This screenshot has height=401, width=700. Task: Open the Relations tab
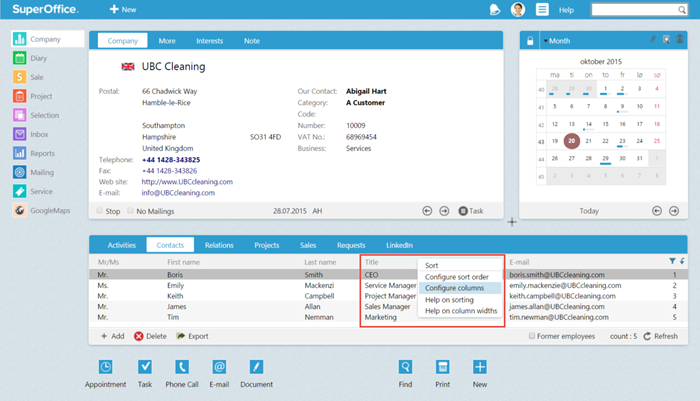(x=219, y=245)
